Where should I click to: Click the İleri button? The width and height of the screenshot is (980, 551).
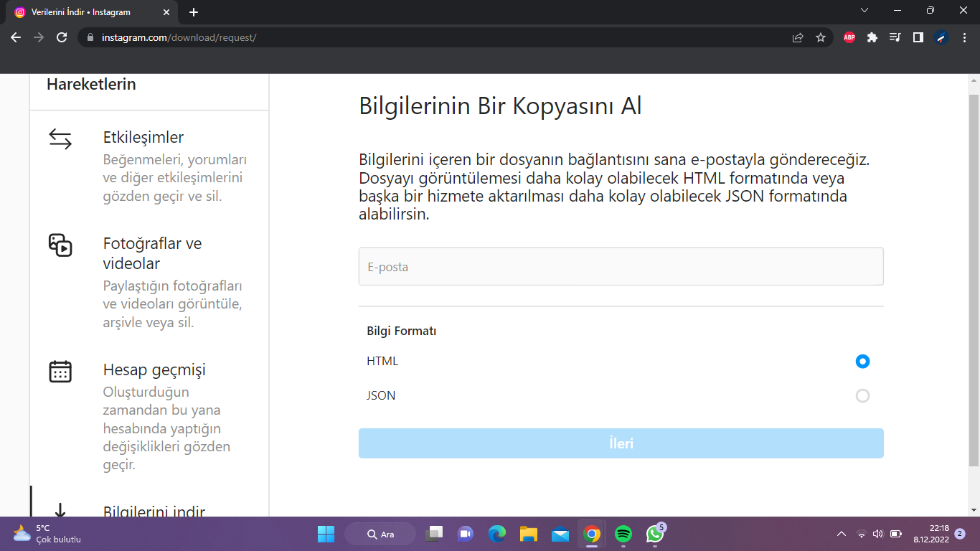pyautogui.click(x=621, y=443)
